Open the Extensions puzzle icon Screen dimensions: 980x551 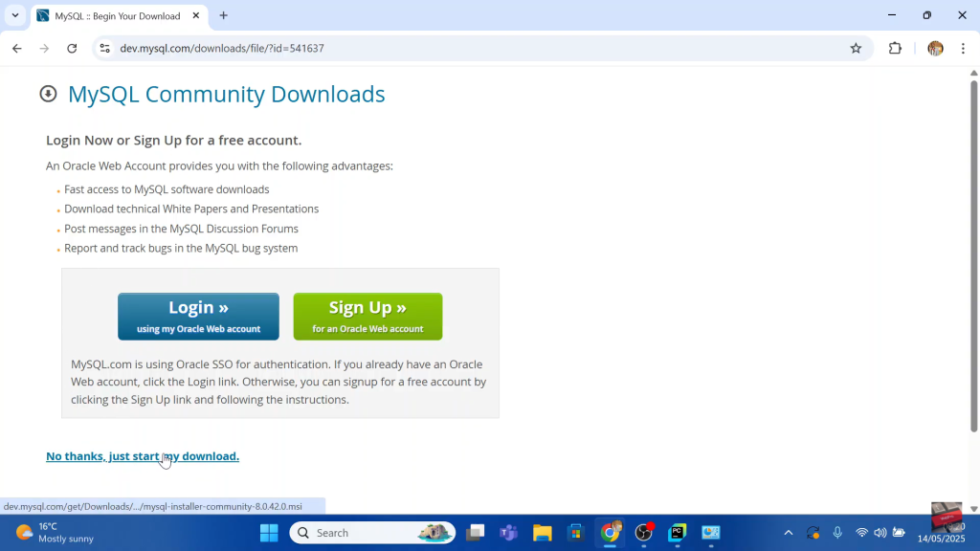895,48
